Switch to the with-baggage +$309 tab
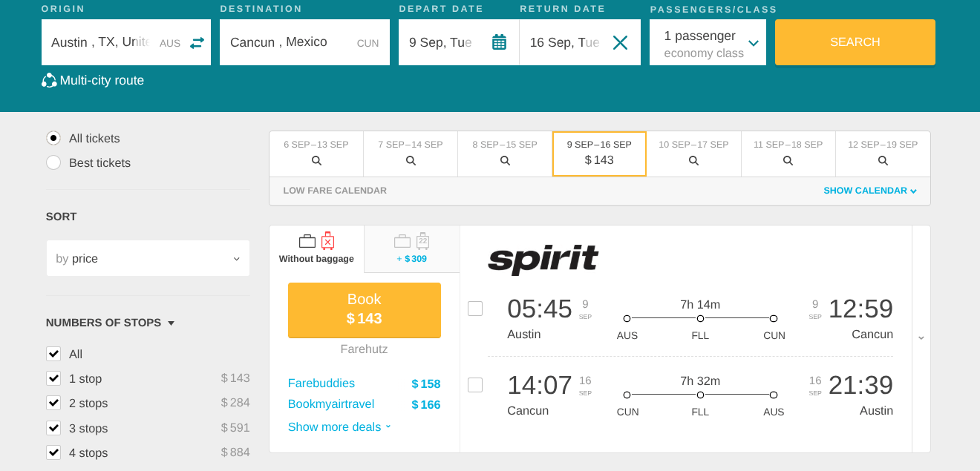The height and width of the screenshot is (471, 980). [412, 249]
